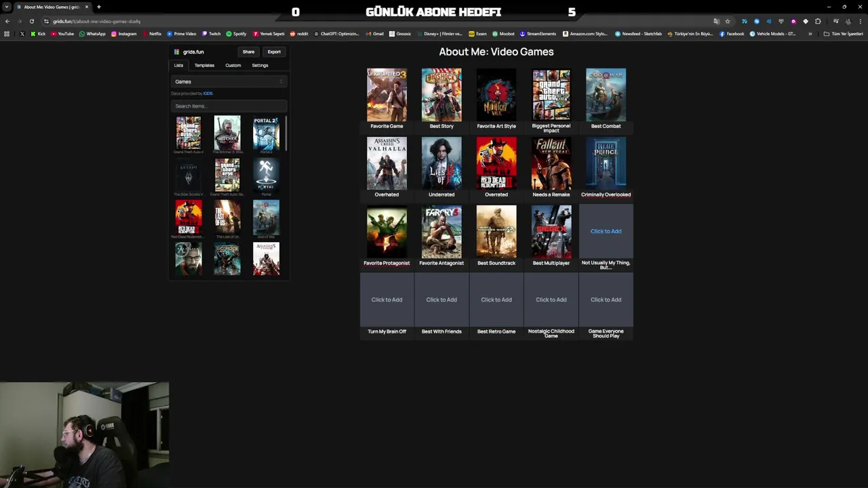Open the reddit bookmark

coord(299,34)
